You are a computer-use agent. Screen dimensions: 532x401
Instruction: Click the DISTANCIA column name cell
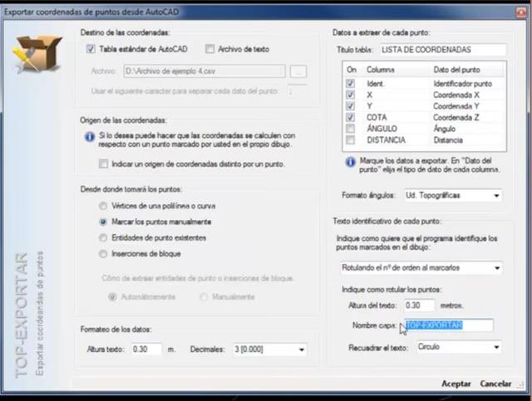pos(386,140)
